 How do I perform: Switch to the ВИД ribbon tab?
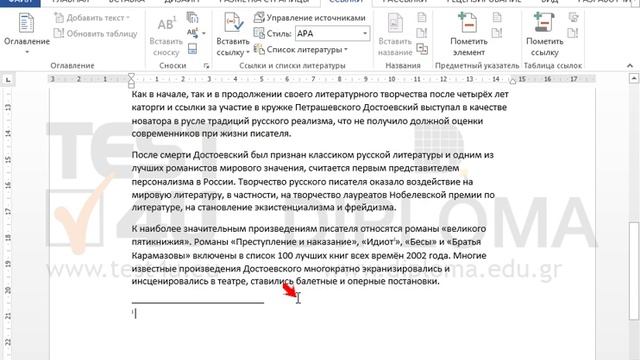(x=550, y=2)
